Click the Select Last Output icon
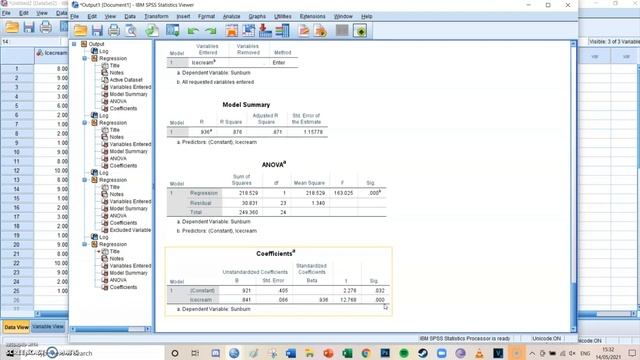Image resolution: width=640 pixels, height=360 pixels. pyautogui.click(x=304, y=31)
